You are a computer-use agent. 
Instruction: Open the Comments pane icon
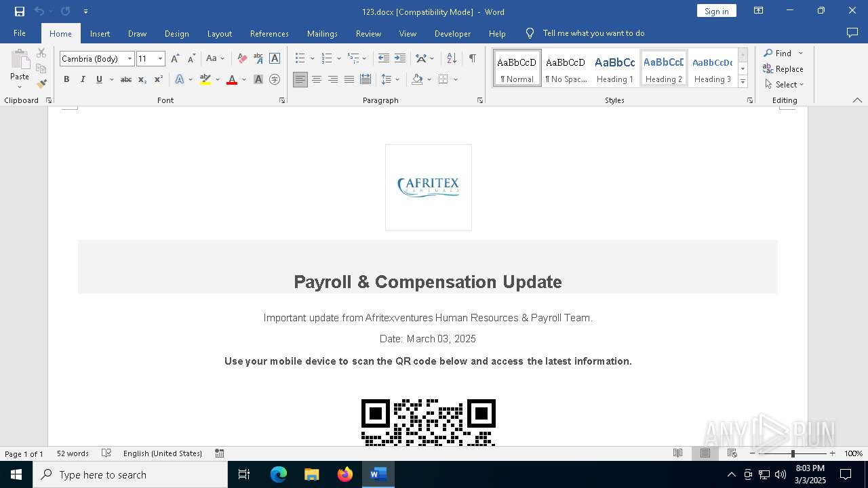click(852, 33)
